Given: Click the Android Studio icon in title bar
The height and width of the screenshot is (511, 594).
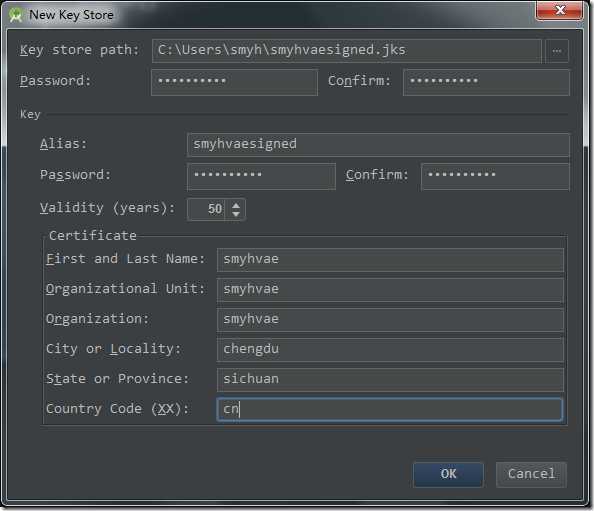Looking at the screenshot, I should pos(16,15).
